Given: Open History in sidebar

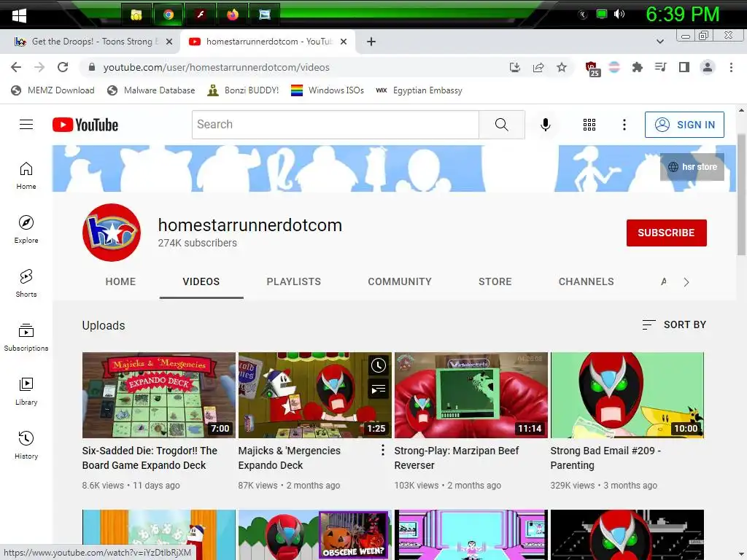Looking at the screenshot, I should click(26, 445).
